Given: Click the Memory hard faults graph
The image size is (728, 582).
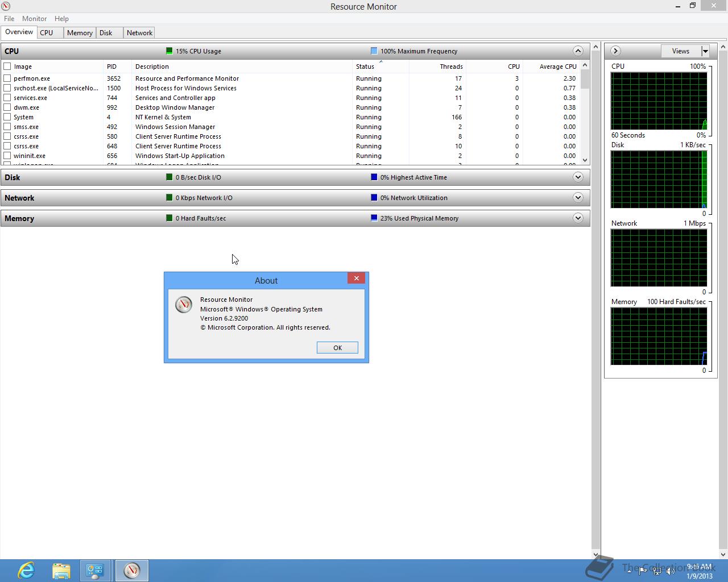Looking at the screenshot, I should point(659,336).
